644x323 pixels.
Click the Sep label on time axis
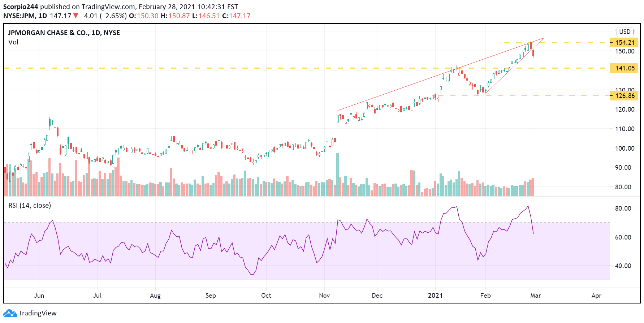[x=211, y=296]
